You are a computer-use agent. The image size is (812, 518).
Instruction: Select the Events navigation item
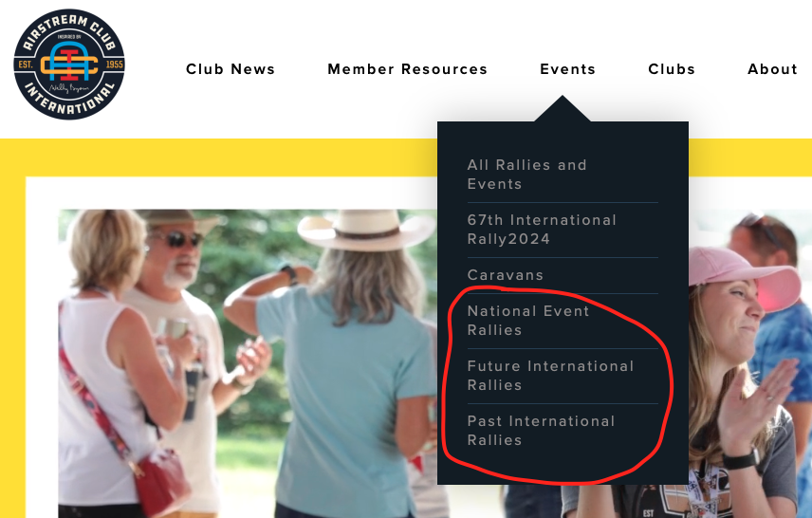[567, 69]
